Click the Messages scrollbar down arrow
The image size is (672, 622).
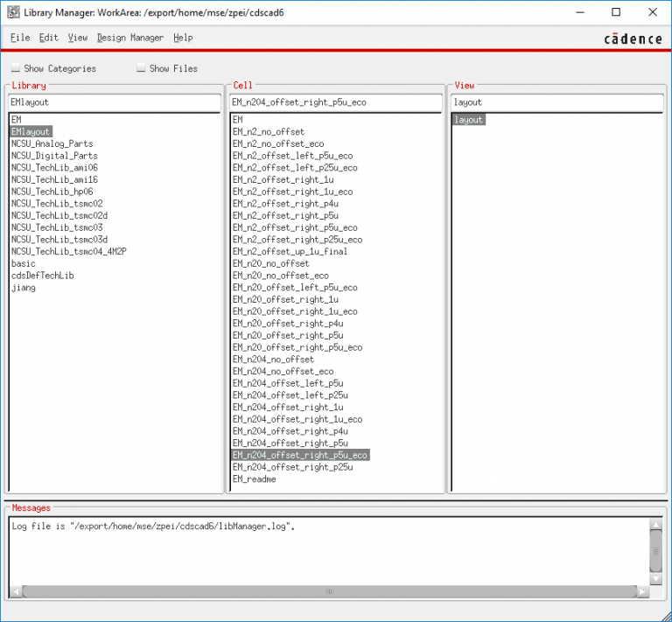655,579
